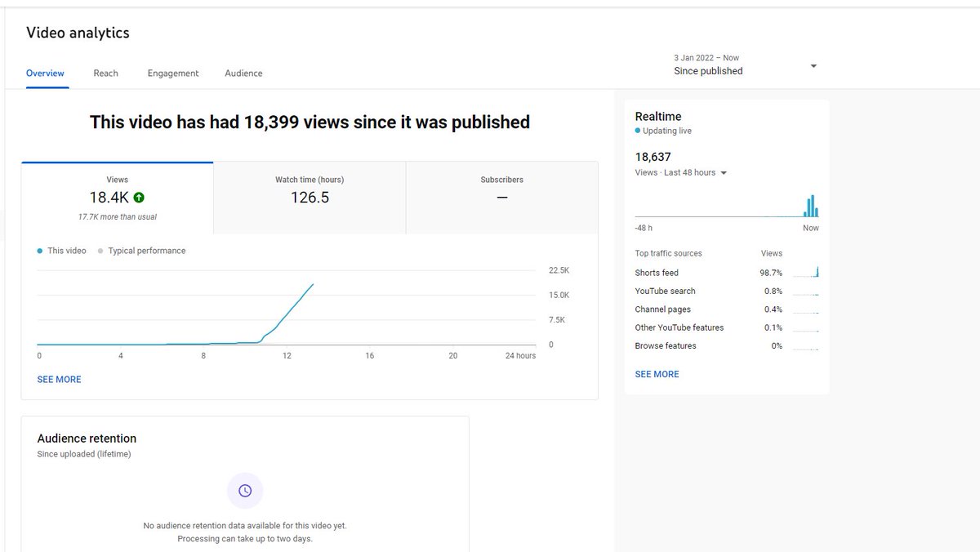Click the Shorts feed traffic source row
This screenshot has height=552, width=980.
(727, 273)
